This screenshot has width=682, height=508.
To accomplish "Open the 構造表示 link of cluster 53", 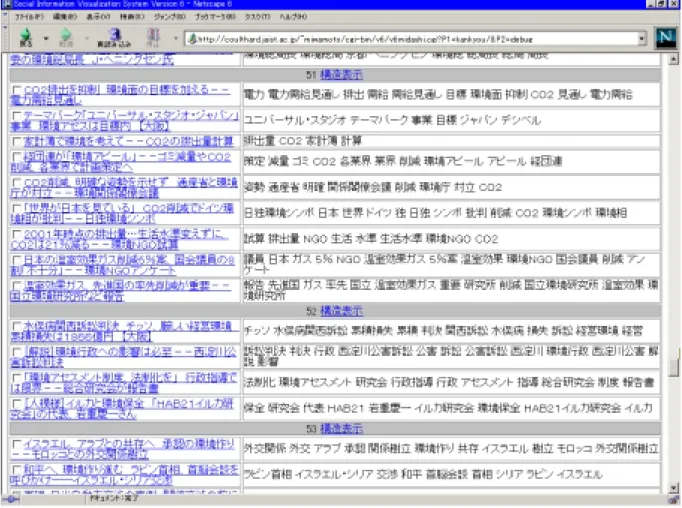I will (x=341, y=429).
